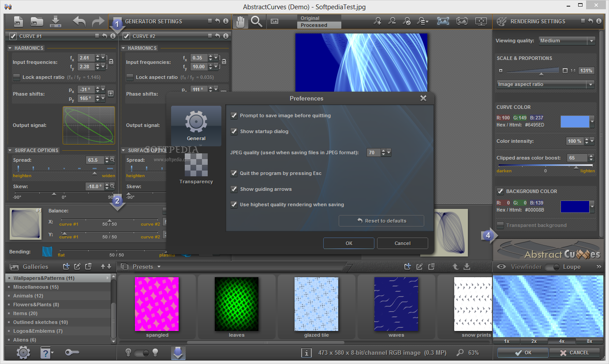Open Generator Settings info icon

click(226, 21)
